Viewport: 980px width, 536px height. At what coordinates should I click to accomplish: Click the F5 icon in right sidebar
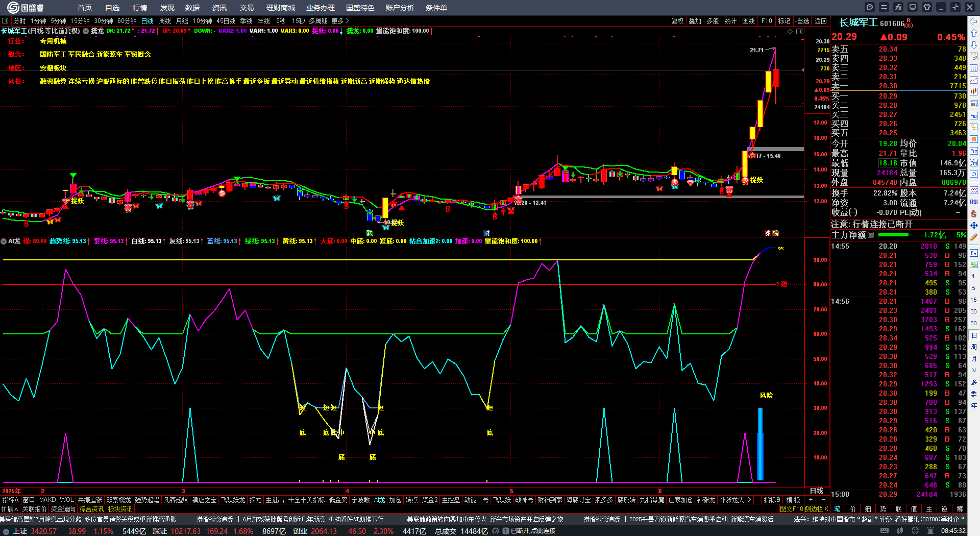974,253
